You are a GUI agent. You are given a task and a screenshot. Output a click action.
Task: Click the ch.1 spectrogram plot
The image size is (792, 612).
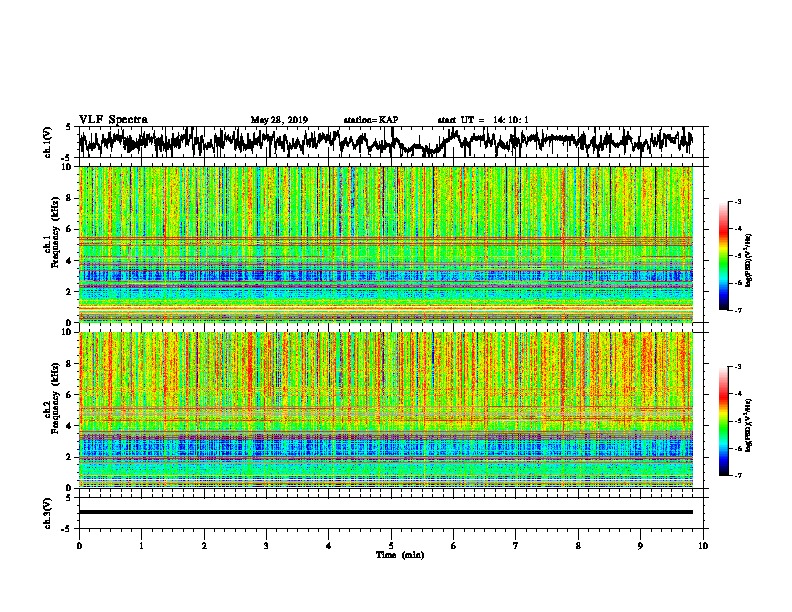tap(385, 244)
